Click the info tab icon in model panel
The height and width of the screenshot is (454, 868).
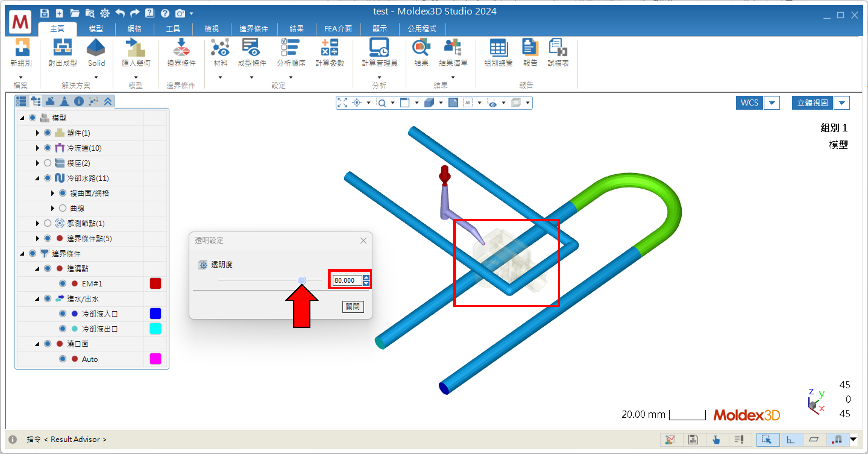[x=79, y=101]
